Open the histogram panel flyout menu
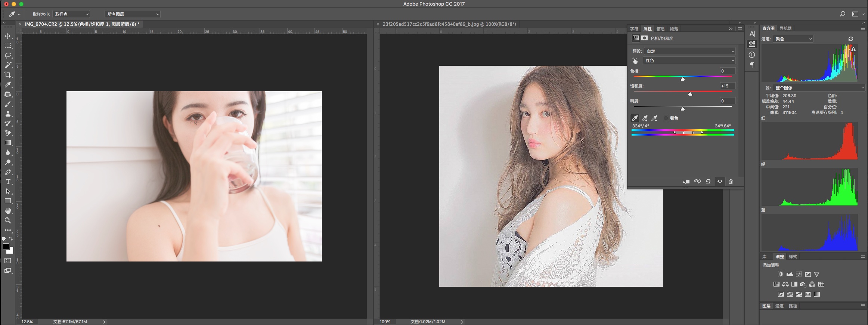The height and width of the screenshot is (325, 868). (x=863, y=28)
